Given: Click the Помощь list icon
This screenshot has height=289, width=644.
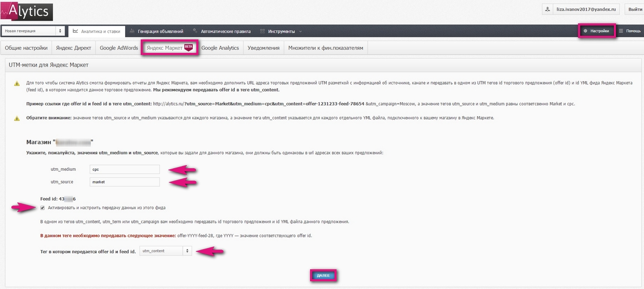Looking at the screenshot, I should (621, 31).
